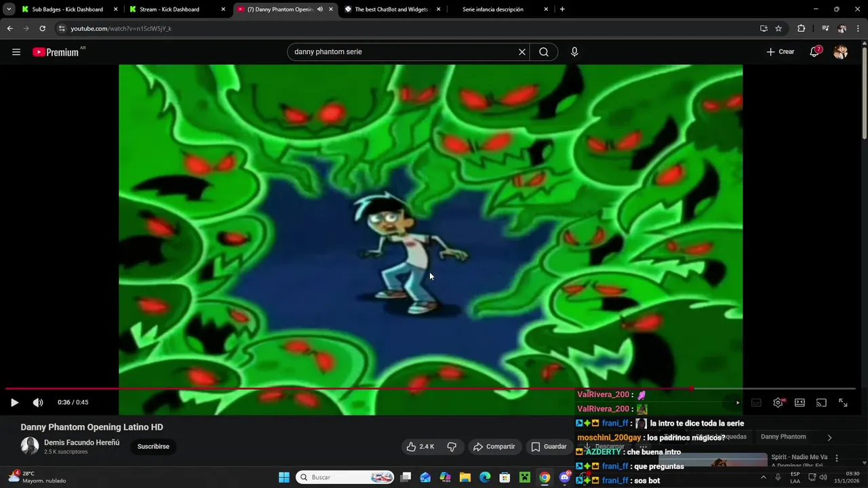Save video with the Guardar button
The width and height of the screenshot is (868, 488).
click(x=549, y=447)
